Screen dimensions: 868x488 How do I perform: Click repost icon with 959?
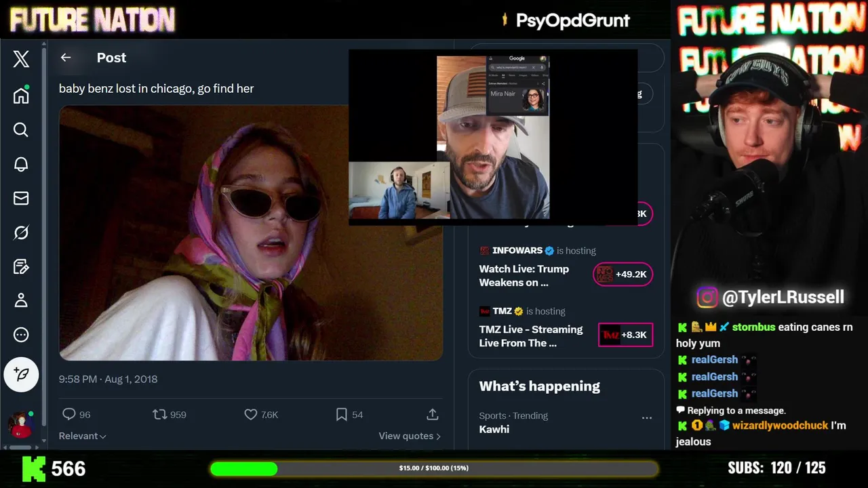159,414
